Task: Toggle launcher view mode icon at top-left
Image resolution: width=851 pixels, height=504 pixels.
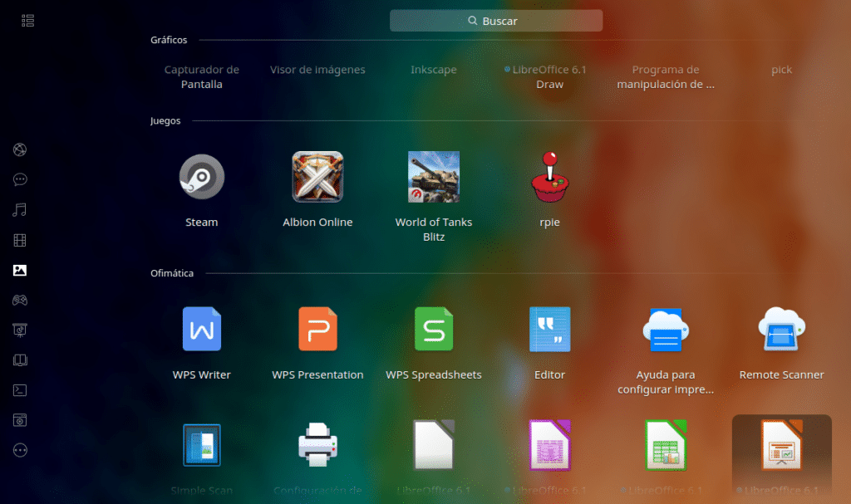Action: pyautogui.click(x=28, y=21)
